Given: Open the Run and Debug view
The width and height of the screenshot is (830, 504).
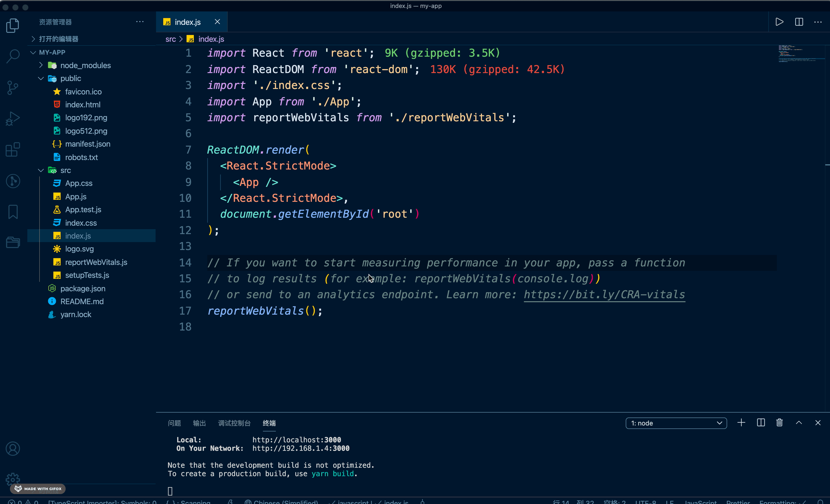Looking at the screenshot, I should pyautogui.click(x=13, y=119).
